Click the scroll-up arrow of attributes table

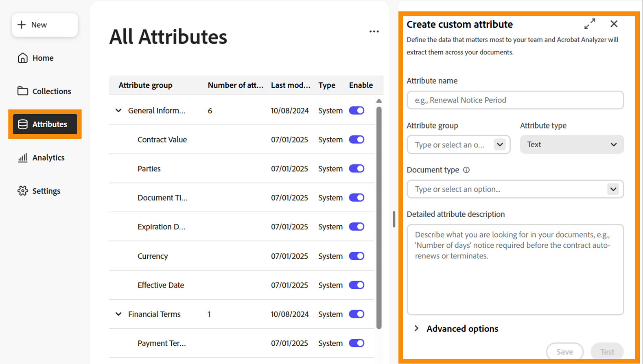[x=379, y=101]
